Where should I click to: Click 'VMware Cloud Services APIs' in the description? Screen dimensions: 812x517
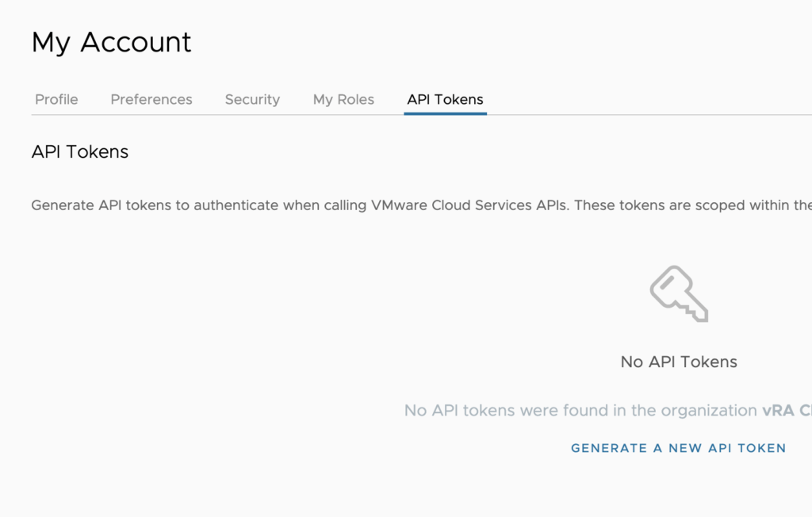pyautogui.click(x=469, y=205)
